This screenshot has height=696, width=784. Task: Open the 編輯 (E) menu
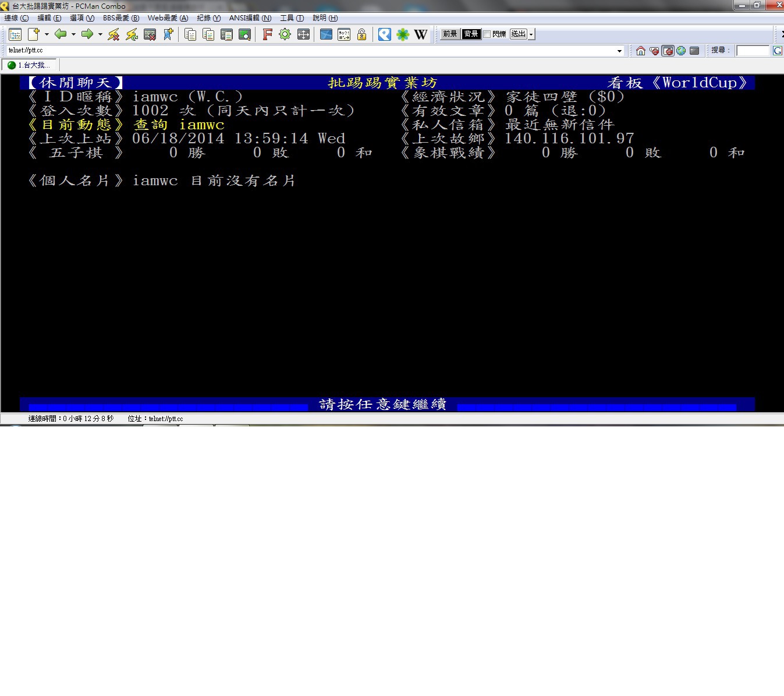point(49,18)
